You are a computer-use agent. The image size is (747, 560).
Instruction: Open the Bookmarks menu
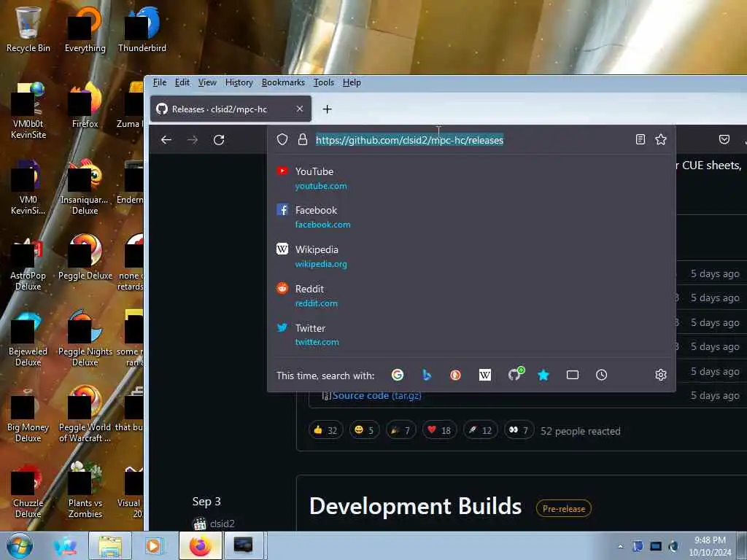click(283, 82)
